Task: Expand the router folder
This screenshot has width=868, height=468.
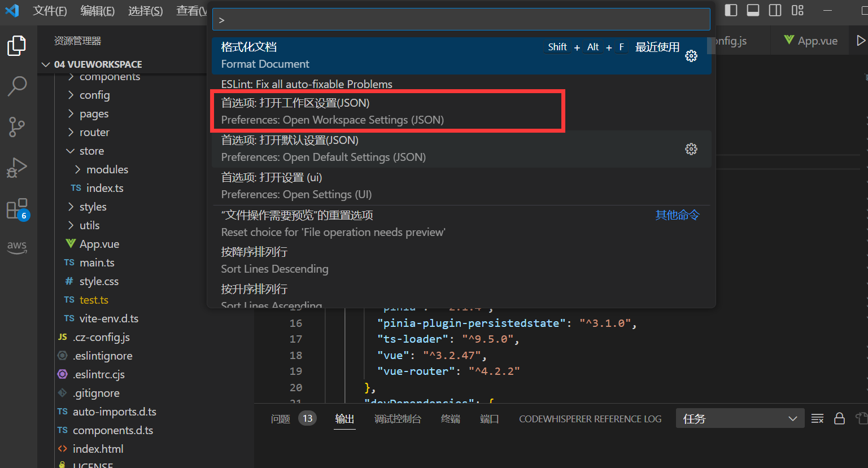Action: coord(94,132)
